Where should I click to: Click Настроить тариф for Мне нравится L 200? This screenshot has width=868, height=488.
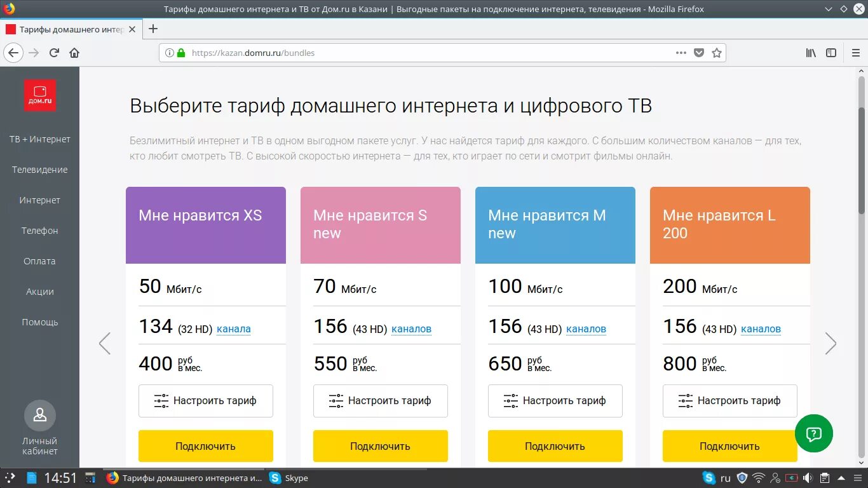pyautogui.click(x=730, y=401)
